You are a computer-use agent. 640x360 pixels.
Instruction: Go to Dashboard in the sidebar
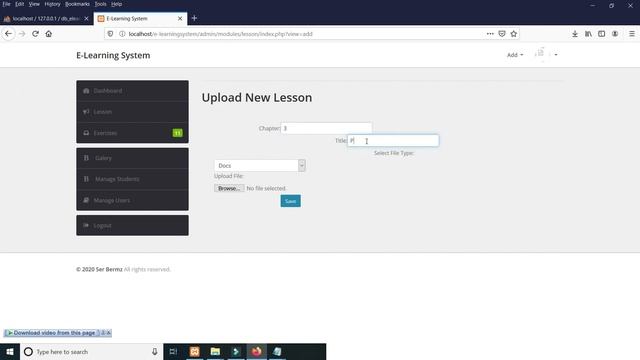[132, 91]
